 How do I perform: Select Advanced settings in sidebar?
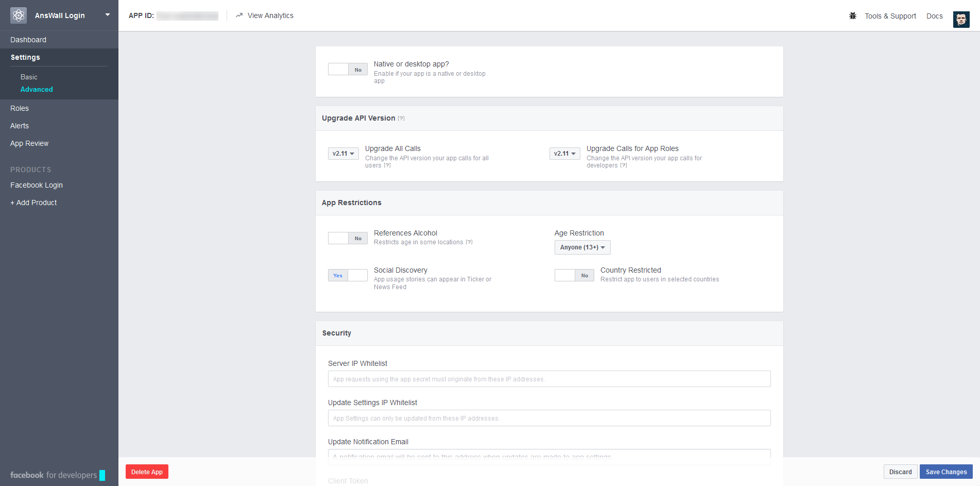[37, 89]
